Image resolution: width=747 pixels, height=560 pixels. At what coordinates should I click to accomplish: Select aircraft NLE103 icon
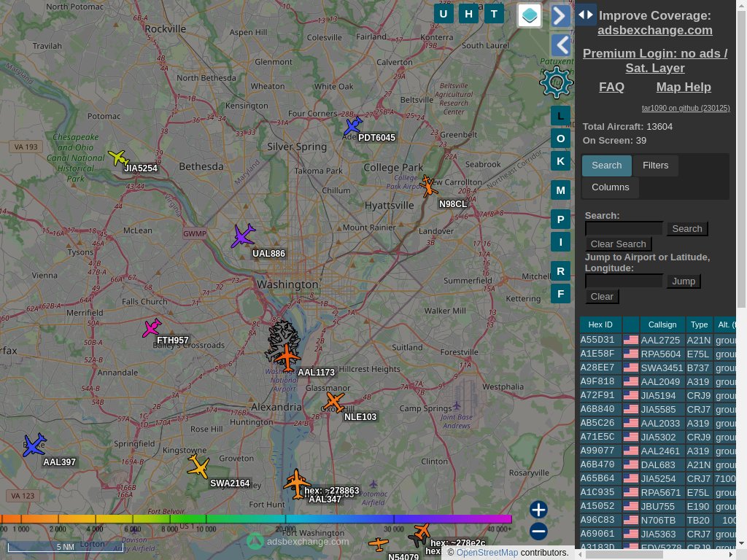(333, 402)
